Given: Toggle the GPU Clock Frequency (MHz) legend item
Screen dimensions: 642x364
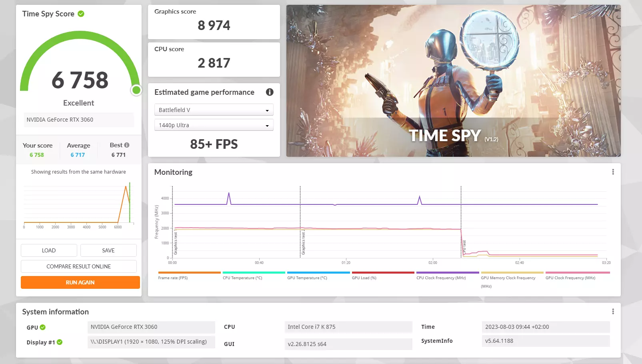Looking at the screenshot, I should click(570, 278).
